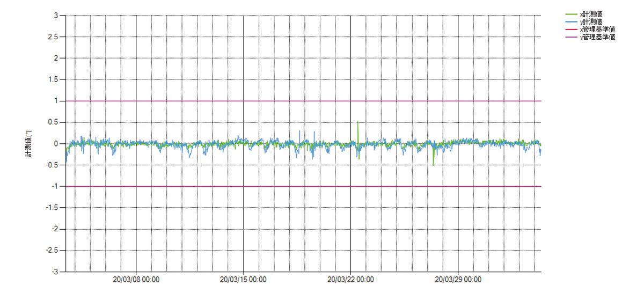The height and width of the screenshot is (300, 644).
Task: Click the y-axis tick label -3
Action: [x=54, y=272]
